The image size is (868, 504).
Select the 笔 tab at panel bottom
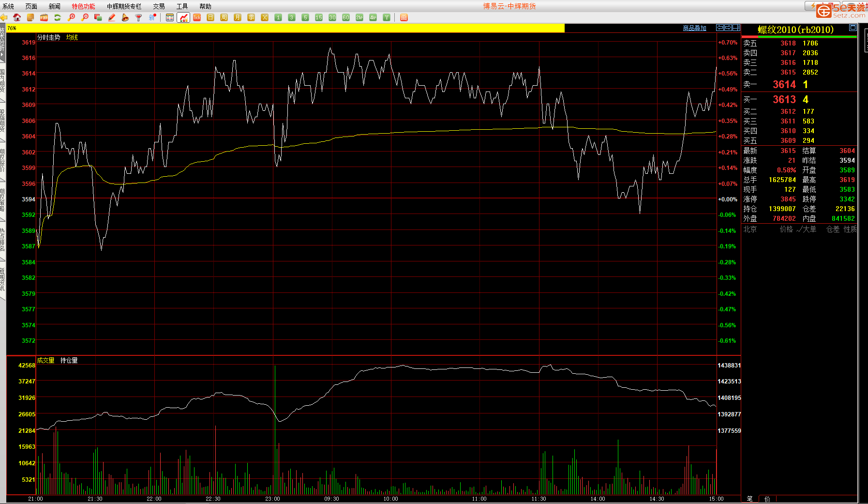[x=750, y=499]
